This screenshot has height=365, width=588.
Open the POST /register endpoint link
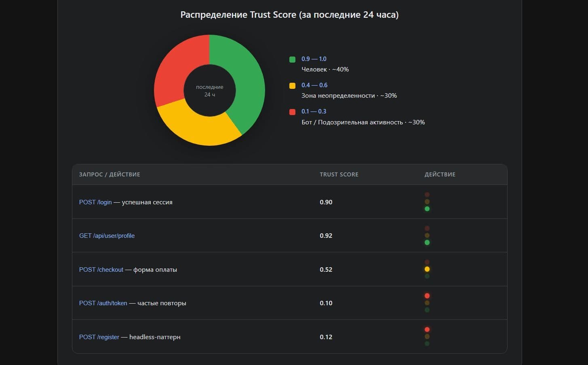[99, 337]
